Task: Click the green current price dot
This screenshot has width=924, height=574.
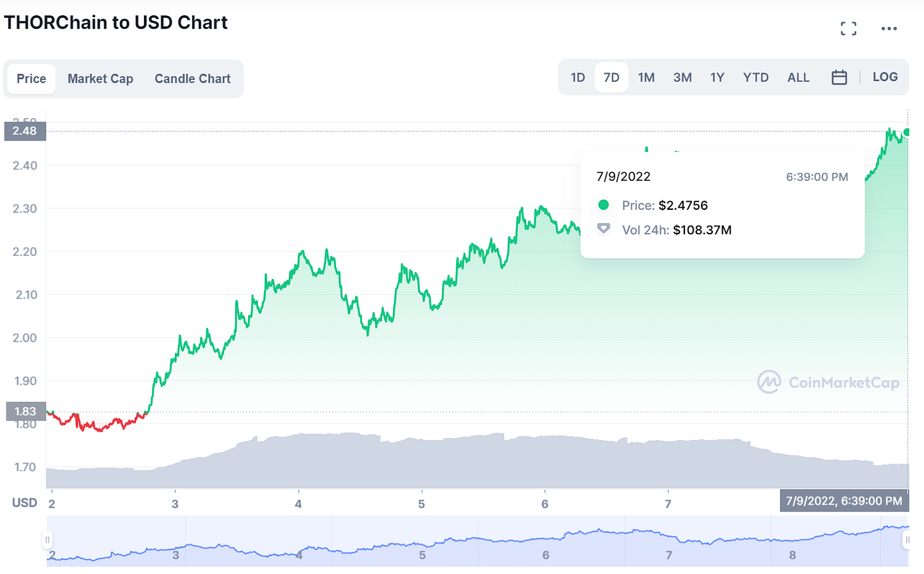Action: [907, 132]
